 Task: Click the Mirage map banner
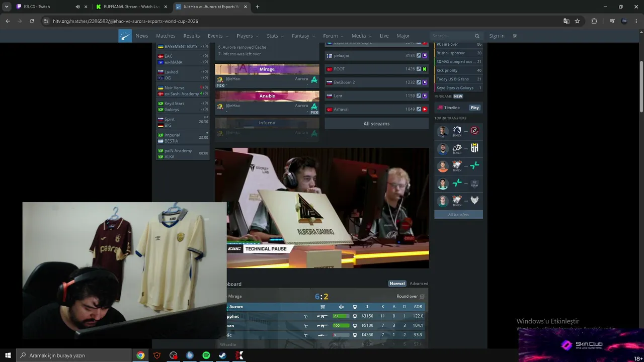(x=267, y=69)
